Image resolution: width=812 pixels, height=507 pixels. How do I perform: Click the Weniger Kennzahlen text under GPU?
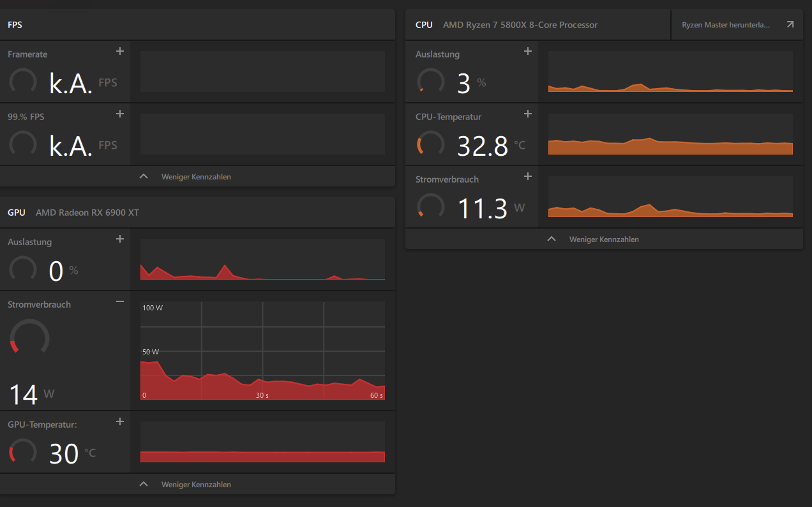point(196,485)
